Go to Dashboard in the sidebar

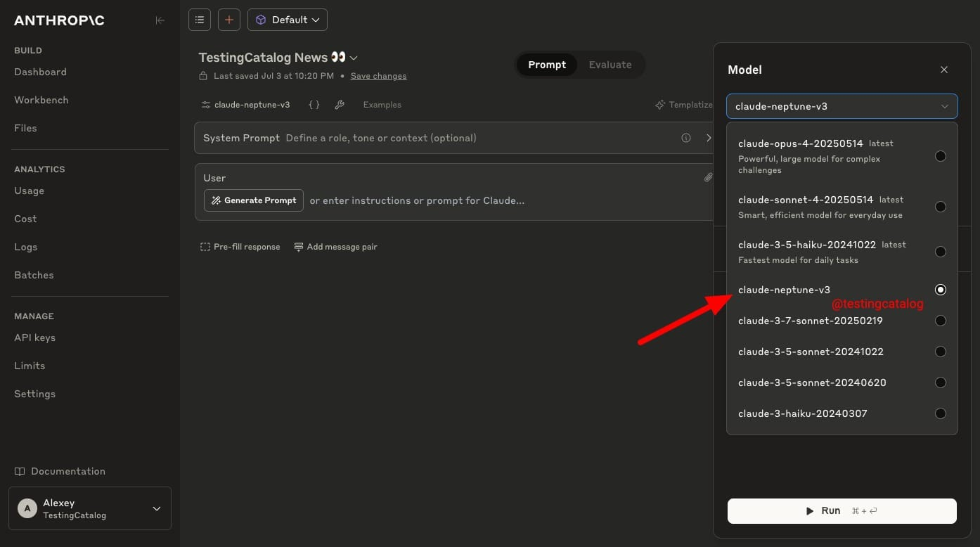tap(40, 72)
